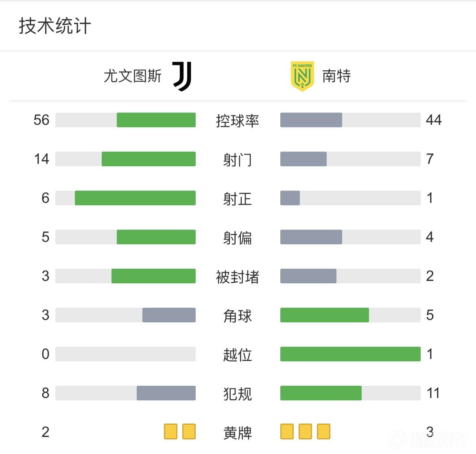476x454 pixels.
Task: Open the 尤文图斯 team name
Action: [133, 76]
